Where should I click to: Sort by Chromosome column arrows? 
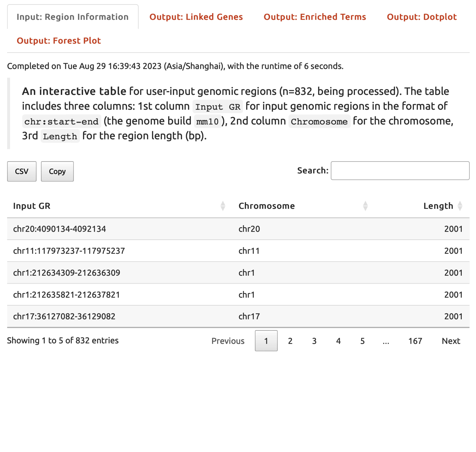[365, 206]
